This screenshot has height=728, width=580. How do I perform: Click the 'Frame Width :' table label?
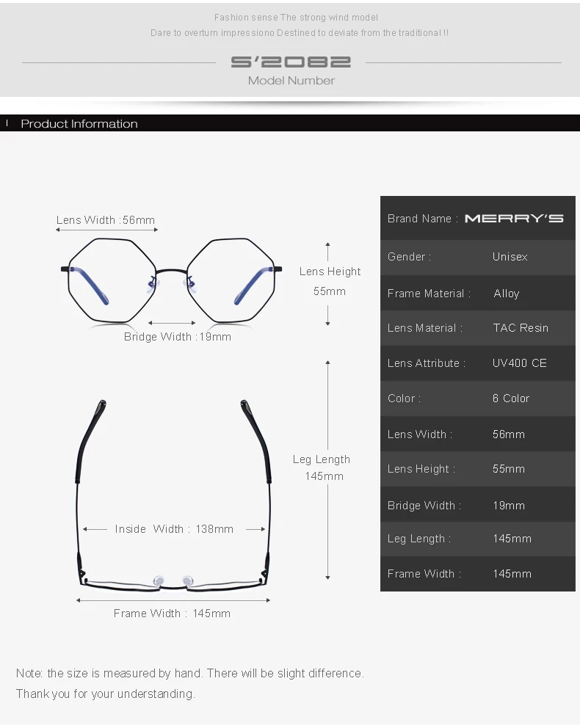(x=424, y=574)
